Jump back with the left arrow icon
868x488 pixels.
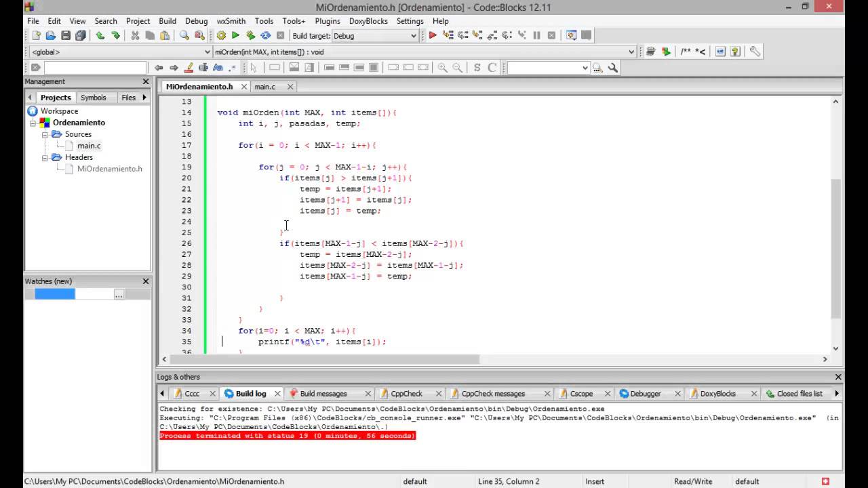pos(159,68)
